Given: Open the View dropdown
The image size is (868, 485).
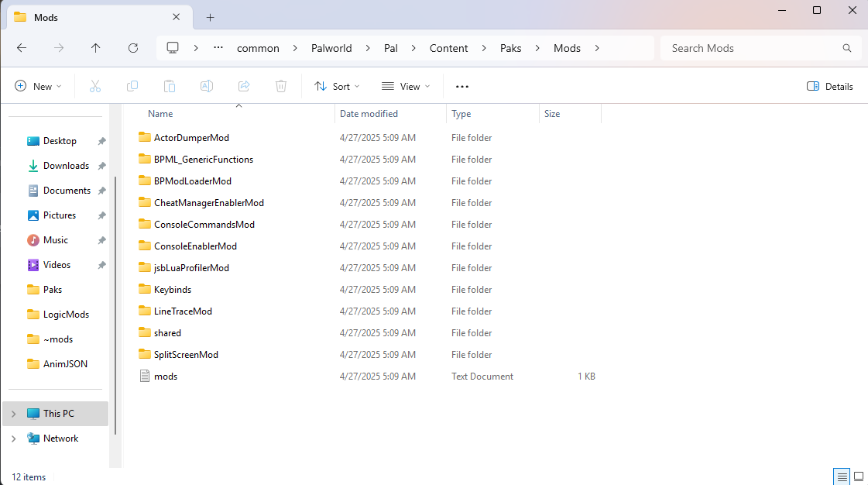Looking at the screenshot, I should click(407, 86).
